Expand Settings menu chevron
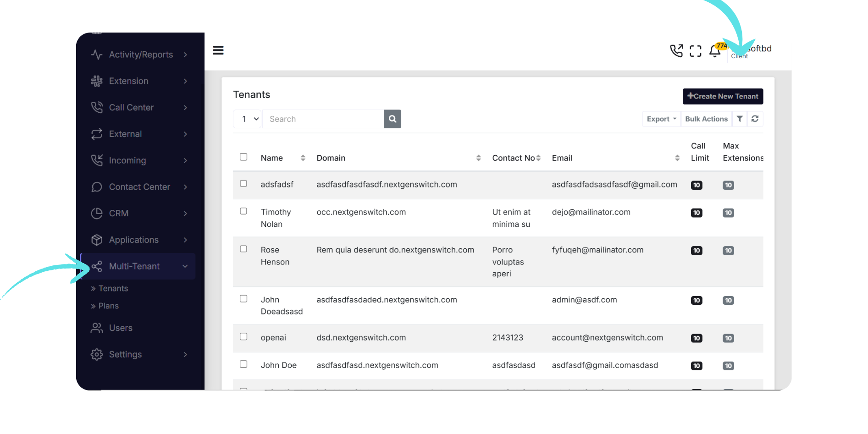868x434 pixels. point(185,354)
